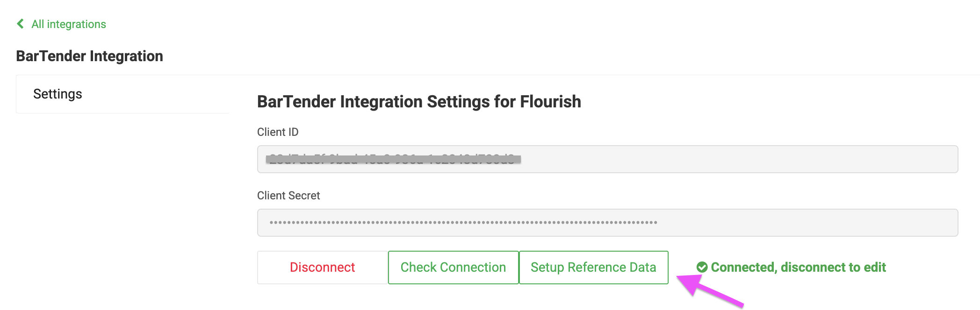
Task: Click the Client Secret label
Action: pyautogui.click(x=288, y=196)
